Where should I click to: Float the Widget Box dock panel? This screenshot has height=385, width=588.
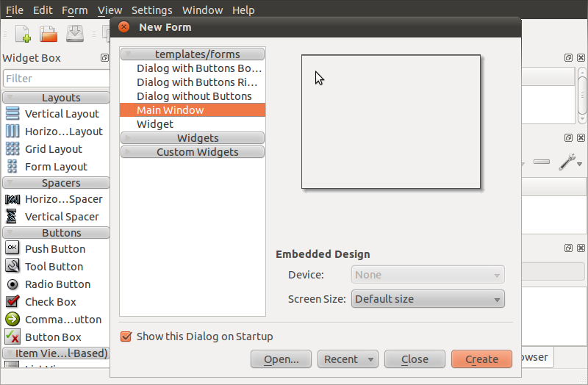click(x=104, y=58)
